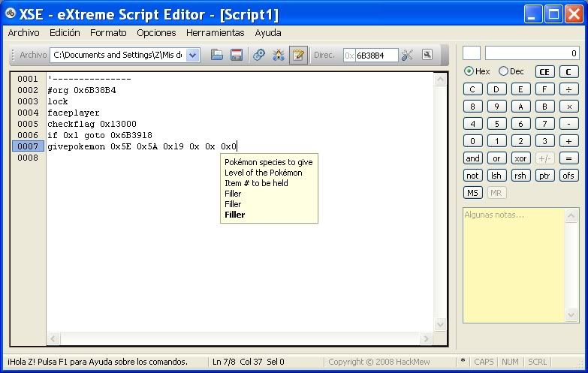Open the Edición menu

[x=65, y=33]
